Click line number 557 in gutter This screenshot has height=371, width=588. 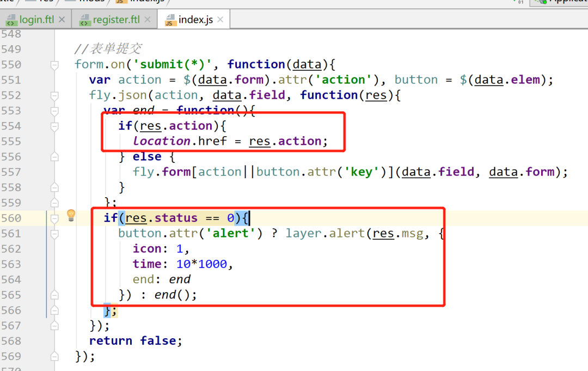(x=11, y=172)
